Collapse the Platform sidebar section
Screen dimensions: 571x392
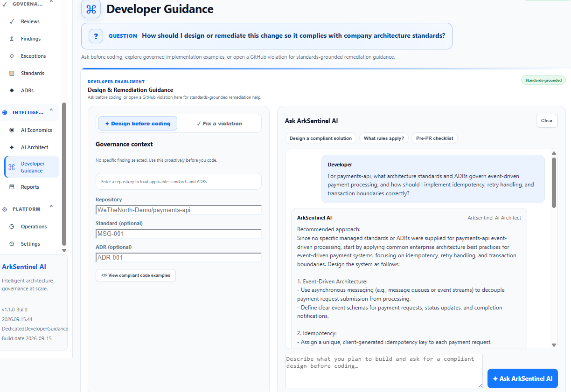(51, 207)
